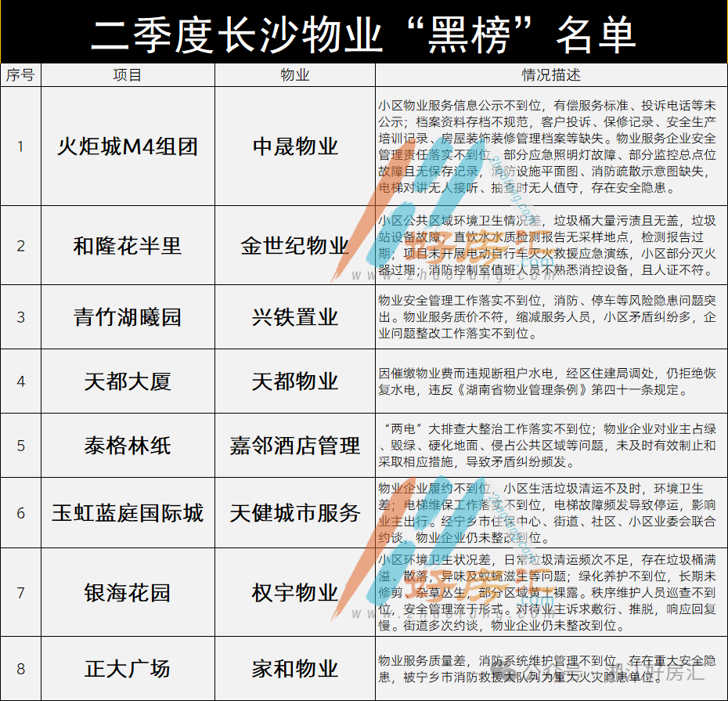Click property cell 家和物业

tap(295, 669)
